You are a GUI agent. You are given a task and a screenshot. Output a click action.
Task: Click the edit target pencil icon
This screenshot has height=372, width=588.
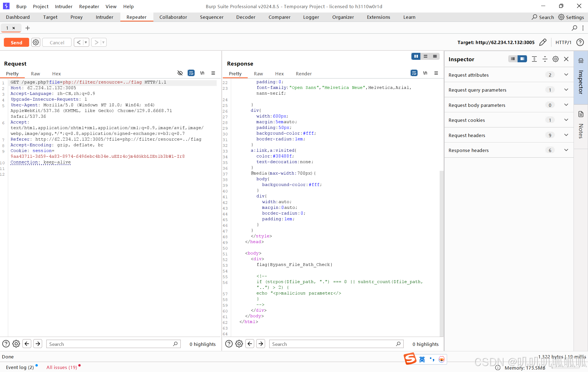point(543,42)
